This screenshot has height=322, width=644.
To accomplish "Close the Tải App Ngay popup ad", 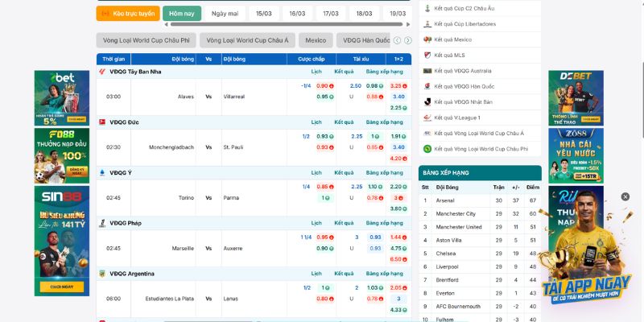I will [x=625, y=196].
